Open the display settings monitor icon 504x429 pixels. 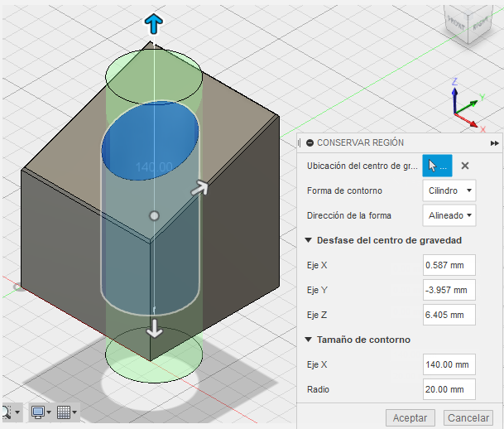point(38,412)
